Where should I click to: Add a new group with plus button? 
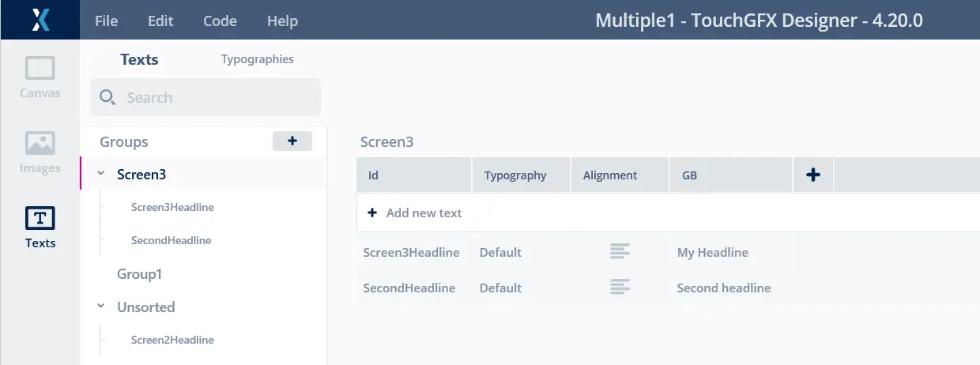[x=292, y=141]
